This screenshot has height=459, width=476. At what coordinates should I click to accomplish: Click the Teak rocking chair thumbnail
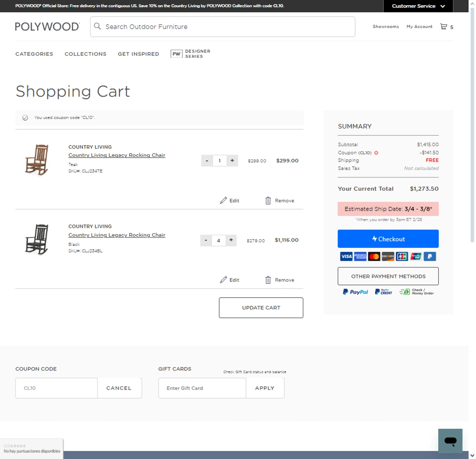click(x=37, y=160)
